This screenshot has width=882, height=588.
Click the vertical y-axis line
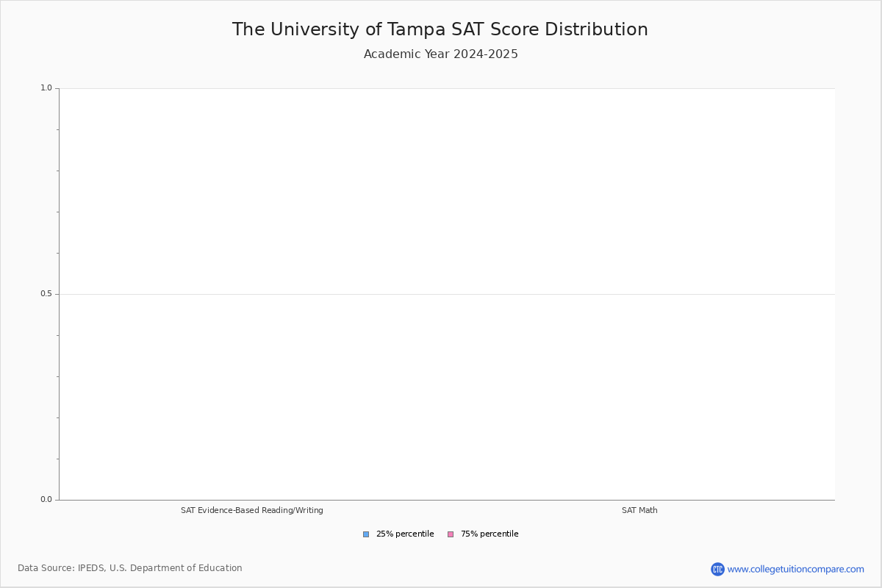59,220
